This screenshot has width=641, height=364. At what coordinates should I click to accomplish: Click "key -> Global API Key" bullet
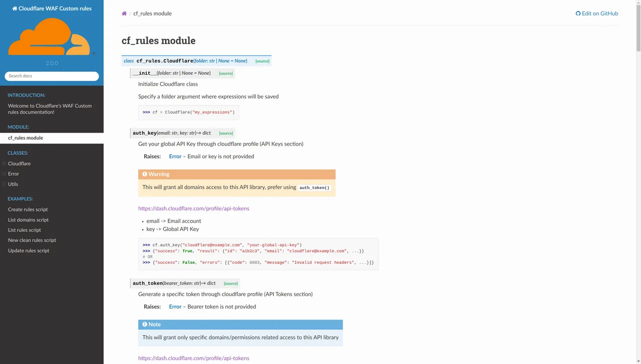(x=173, y=229)
